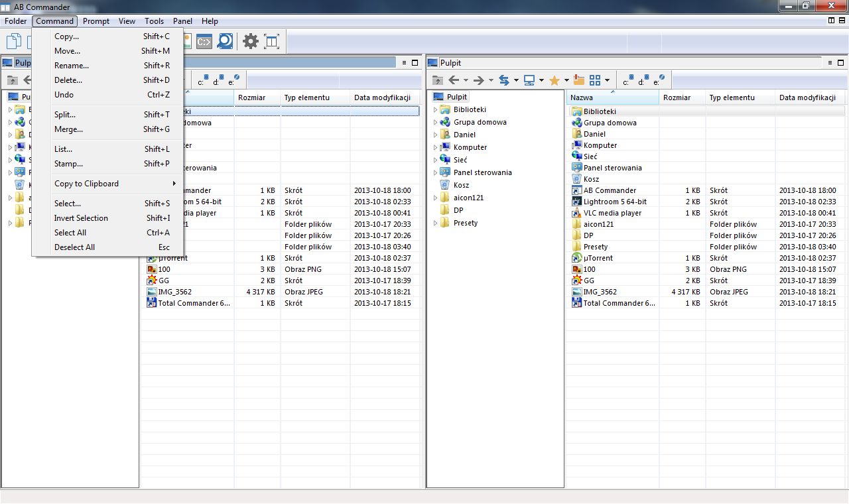Select IMG_3562 file in right list
Screen dimensions: 849x504
[x=600, y=292]
